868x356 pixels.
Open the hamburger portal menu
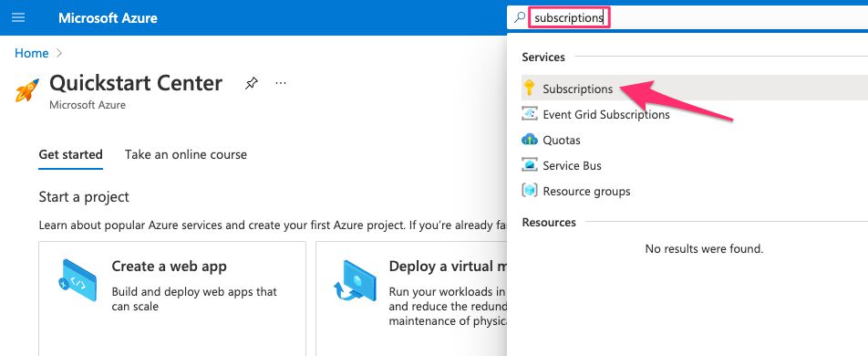click(x=18, y=17)
